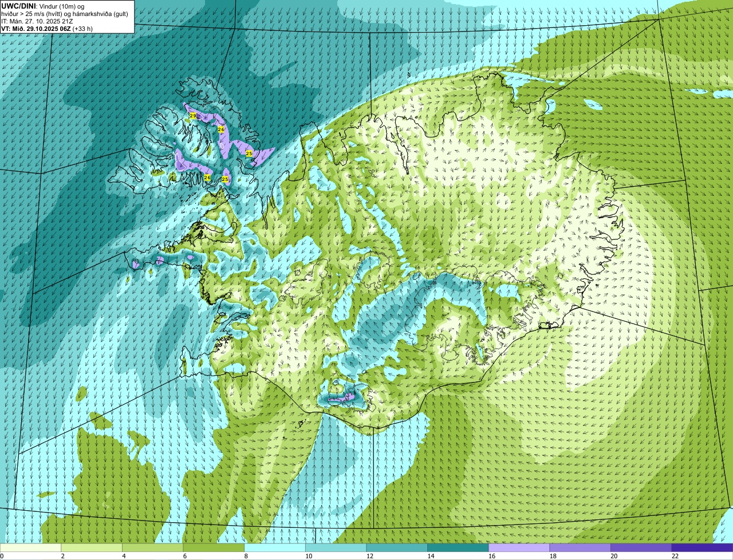Pick the 12–14 m/s teal swatch
733x560 pixels.
click(x=397, y=547)
